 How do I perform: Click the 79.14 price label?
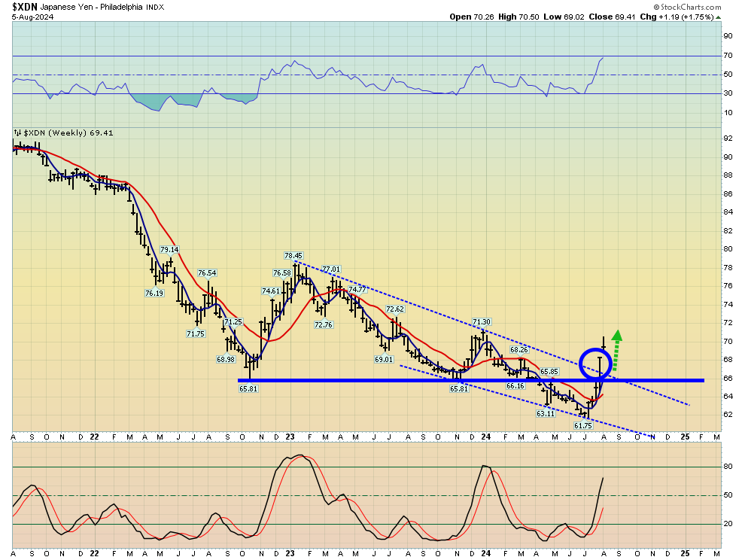click(169, 249)
